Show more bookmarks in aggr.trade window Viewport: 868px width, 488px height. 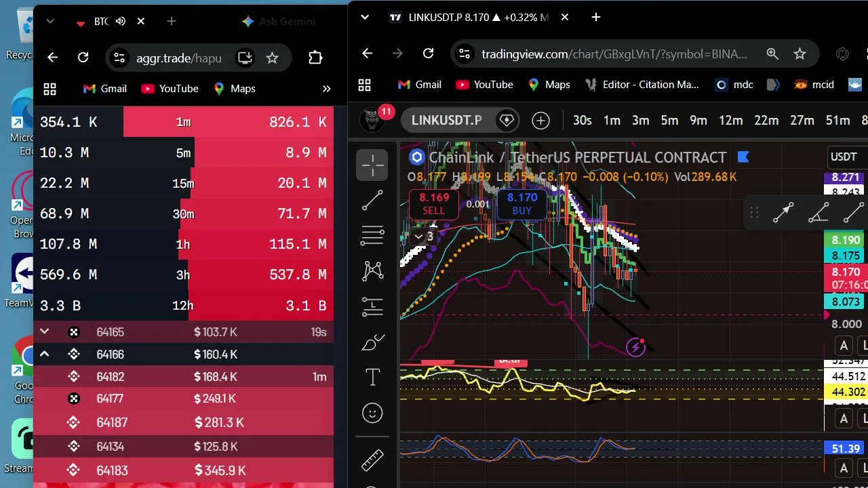point(326,89)
